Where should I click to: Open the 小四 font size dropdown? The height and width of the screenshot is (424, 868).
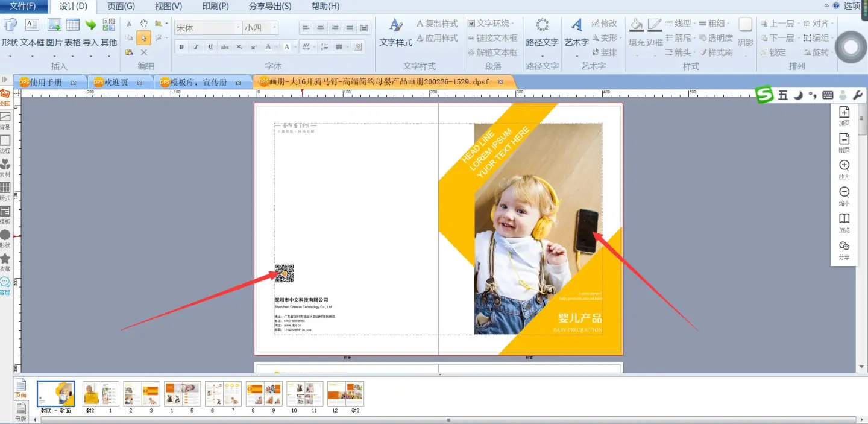(x=275, y=28)
